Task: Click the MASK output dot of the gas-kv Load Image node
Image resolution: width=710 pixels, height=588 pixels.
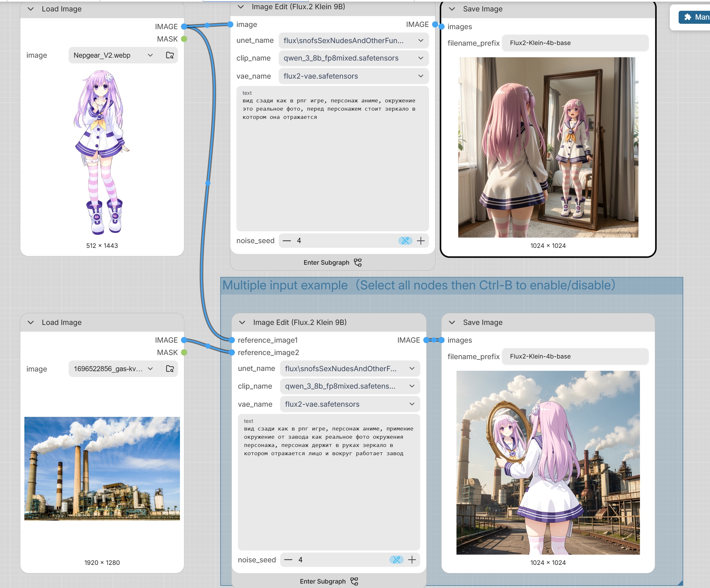Action: 184,352
